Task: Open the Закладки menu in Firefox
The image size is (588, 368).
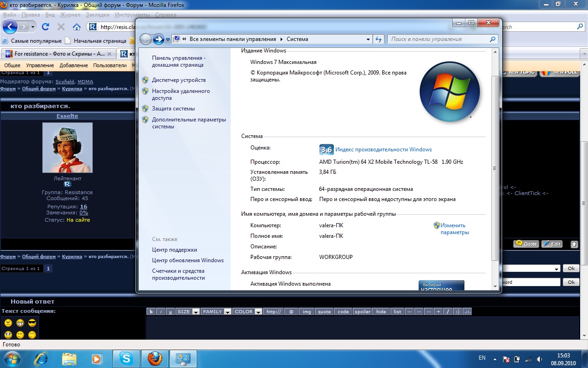Action: pos(97,15)
